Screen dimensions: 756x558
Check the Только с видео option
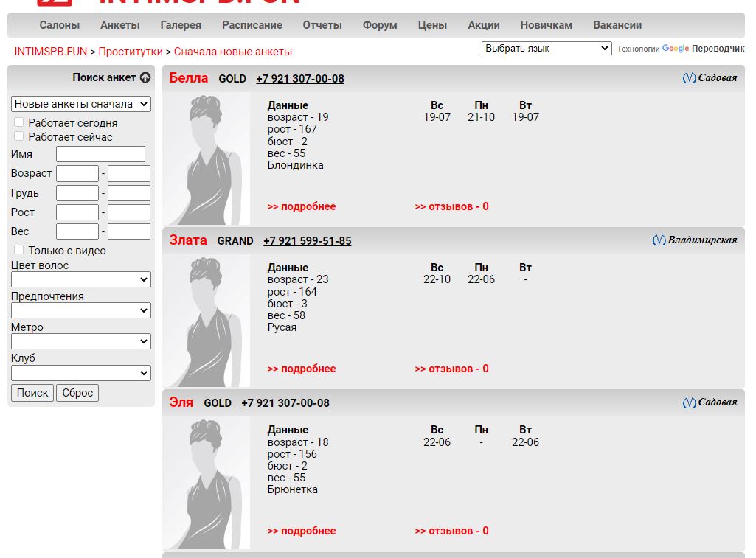tap(19, 250)
